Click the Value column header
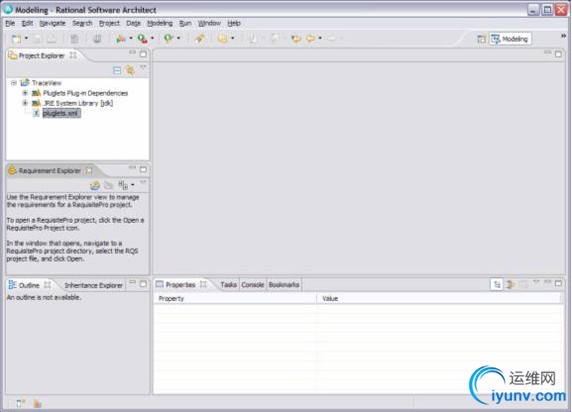Screen dimensions: 572x412 click(x=439, y=299)
